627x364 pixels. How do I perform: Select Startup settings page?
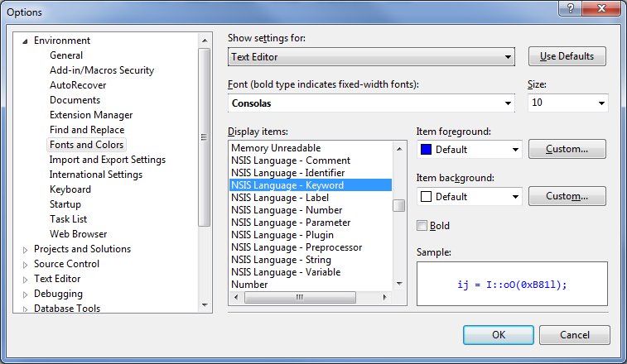pyautogui.click(x=65, y=204)
